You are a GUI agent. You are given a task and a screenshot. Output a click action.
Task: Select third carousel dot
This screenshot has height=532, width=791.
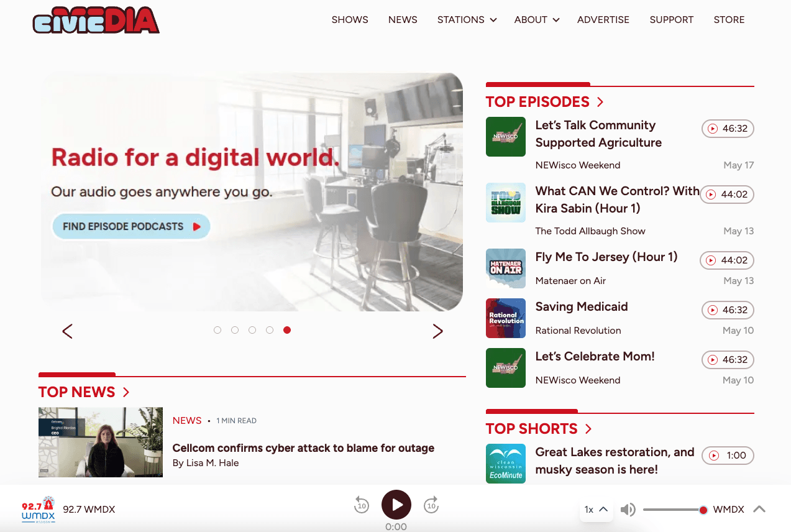pos(252,330)
